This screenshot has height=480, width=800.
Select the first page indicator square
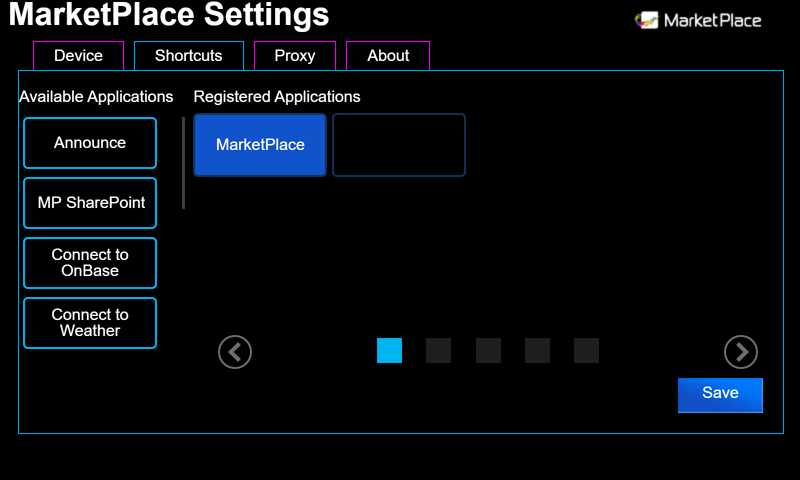[389, 350]
